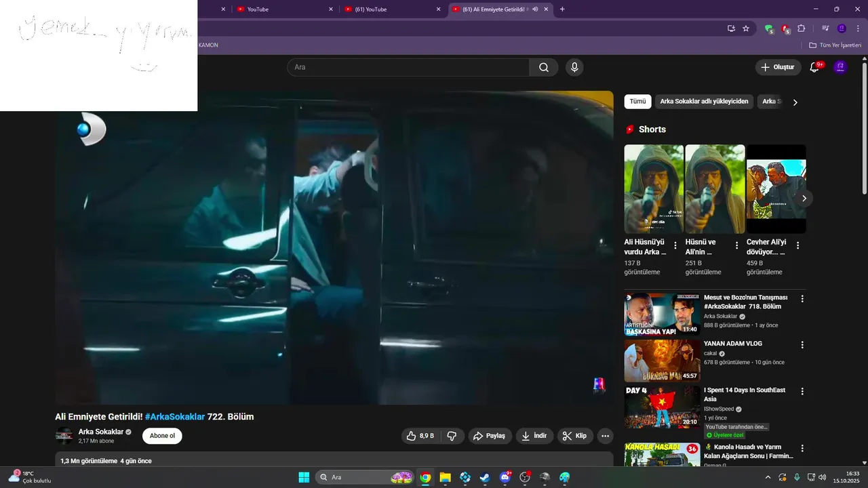This screenshot has width=868, height=488.
Task: Open Chrome extensions puzzle icon
Action: [x=801, y=28]
